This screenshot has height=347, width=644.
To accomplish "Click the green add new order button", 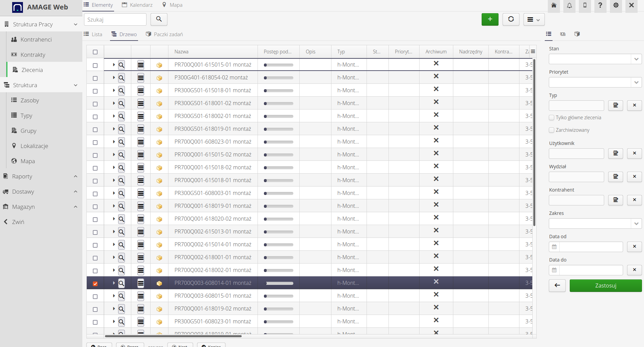I will tap(490, 19).
